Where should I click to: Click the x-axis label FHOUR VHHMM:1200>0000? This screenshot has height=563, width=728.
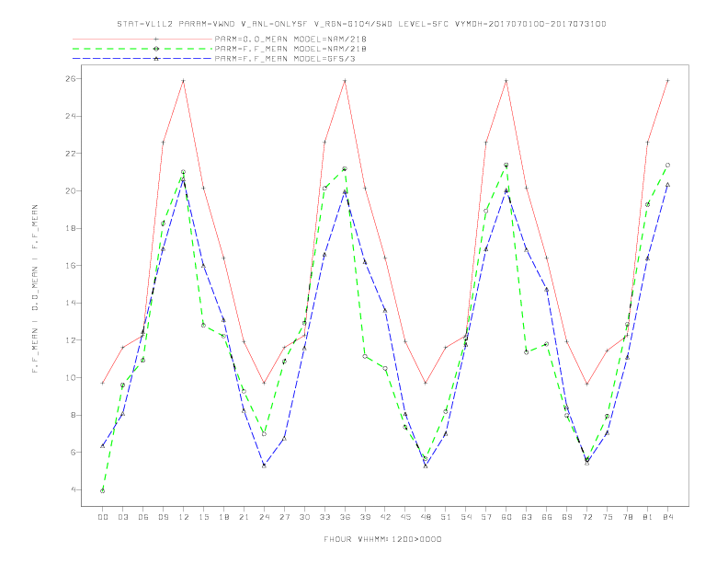coord(382,539)
